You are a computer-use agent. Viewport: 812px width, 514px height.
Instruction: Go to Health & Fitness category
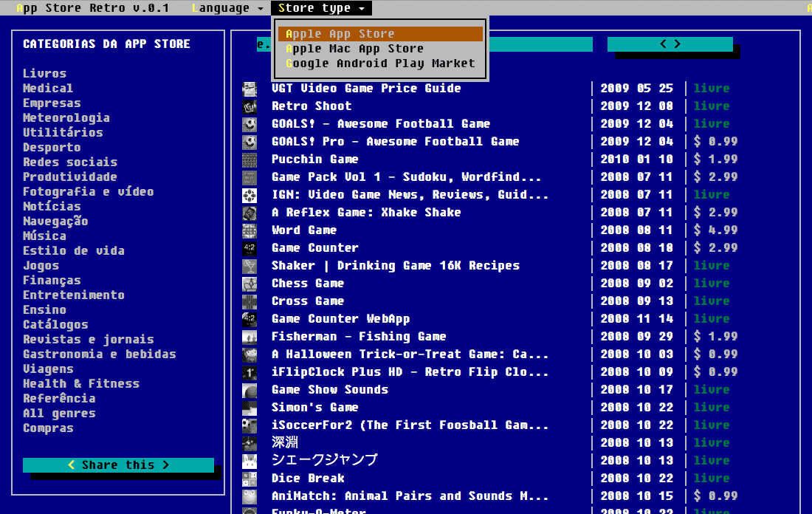pos(80,384)
